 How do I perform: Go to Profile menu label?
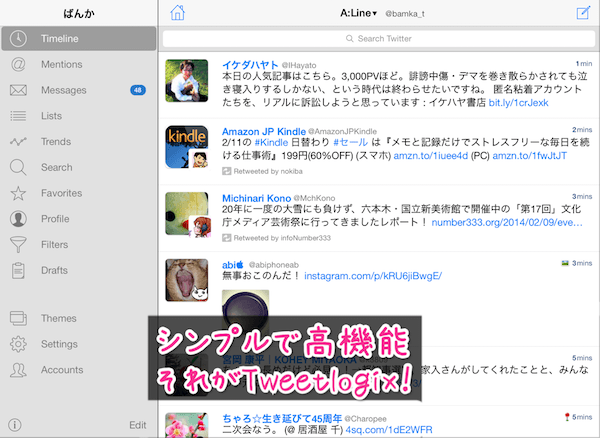point(55,219)
